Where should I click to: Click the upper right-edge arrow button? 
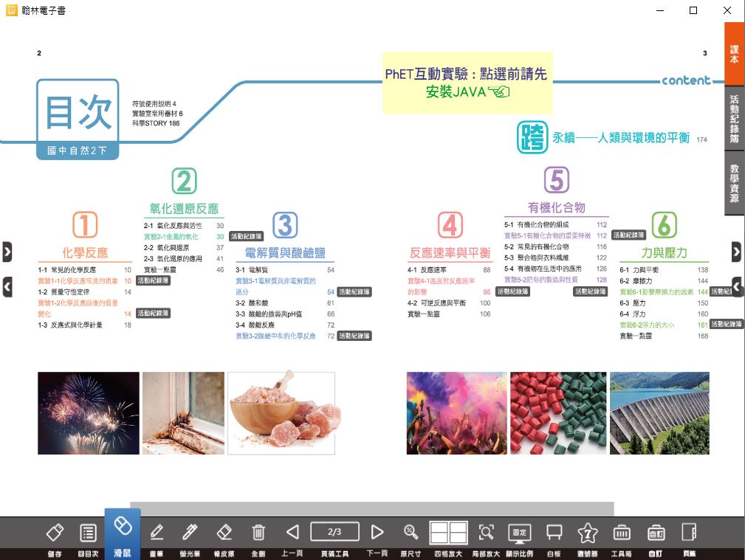(736, 252)
